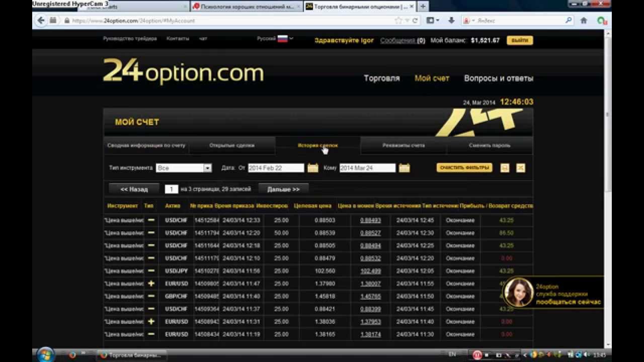Go to next page with Дальше >>
The image size is (644, 362).
[x=283, y=189]
